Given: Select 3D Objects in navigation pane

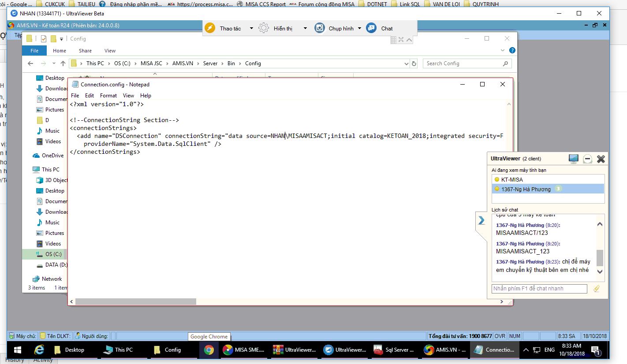Looking at the screenshot, I should (x=52, y=180).
